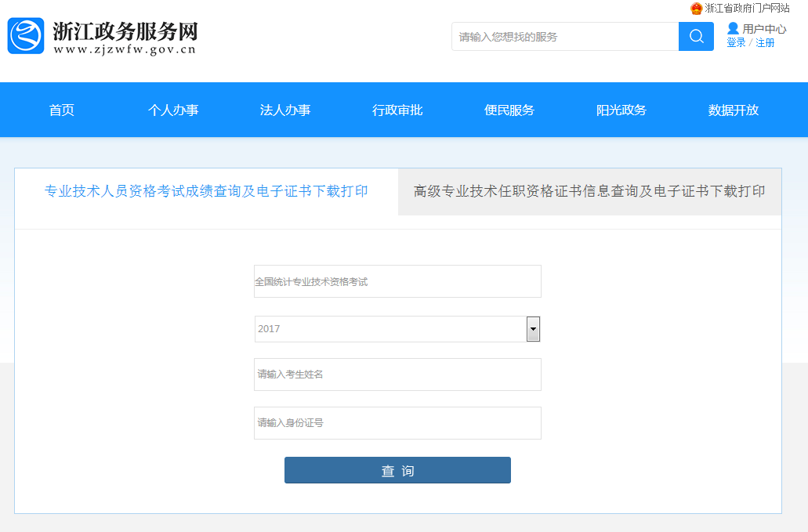Click the magnifier search icon button
The height and width of the screenshot is (532, 808).
696,37
